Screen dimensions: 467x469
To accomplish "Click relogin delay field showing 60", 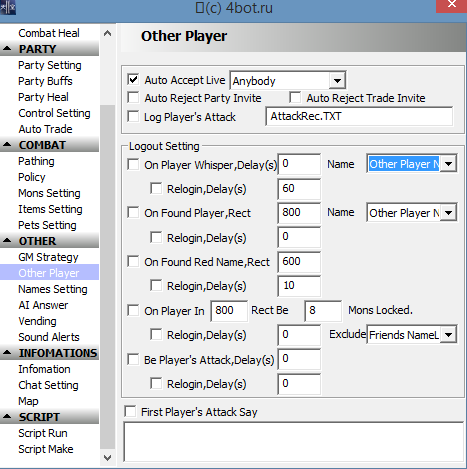I will (299, 189).
